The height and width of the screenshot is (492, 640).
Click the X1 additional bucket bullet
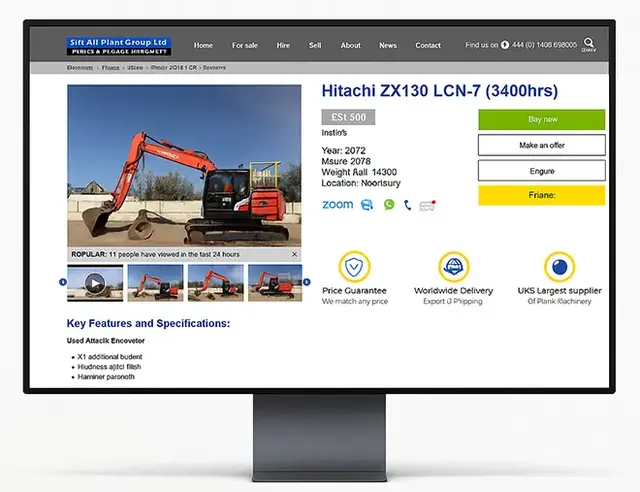click(110, 357)
